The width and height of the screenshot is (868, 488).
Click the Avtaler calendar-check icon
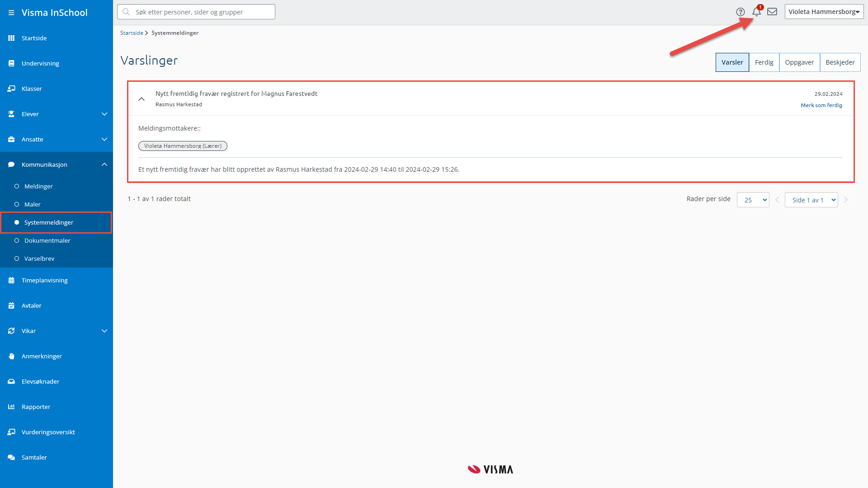[11, 305]
